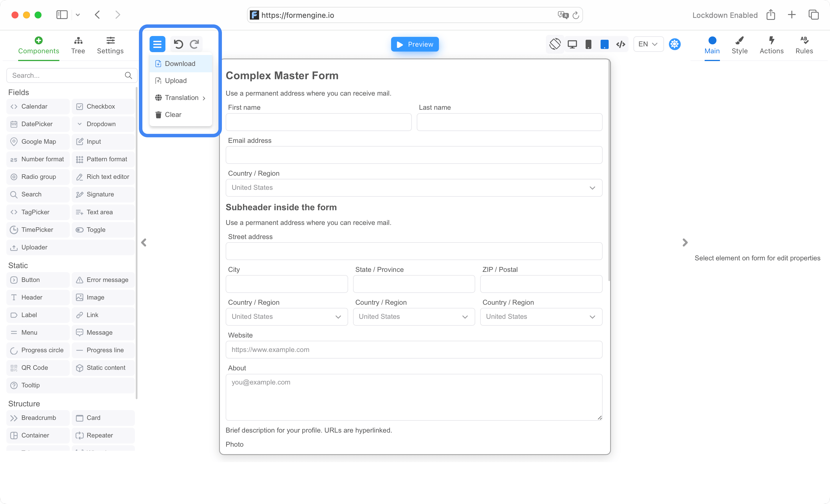Screen dimensions: 830x504
Task: Open the Rules properties tab
Action: point(804,46)
